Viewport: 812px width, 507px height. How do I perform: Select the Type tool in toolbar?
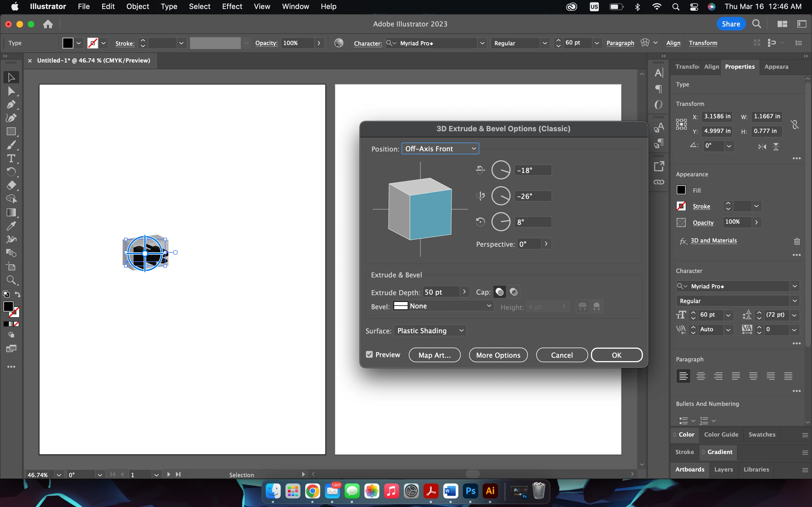click(x=11, y=158)
